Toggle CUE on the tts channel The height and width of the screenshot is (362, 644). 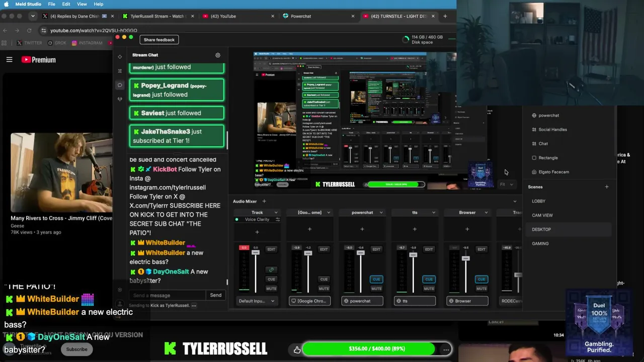pos(429,279)
